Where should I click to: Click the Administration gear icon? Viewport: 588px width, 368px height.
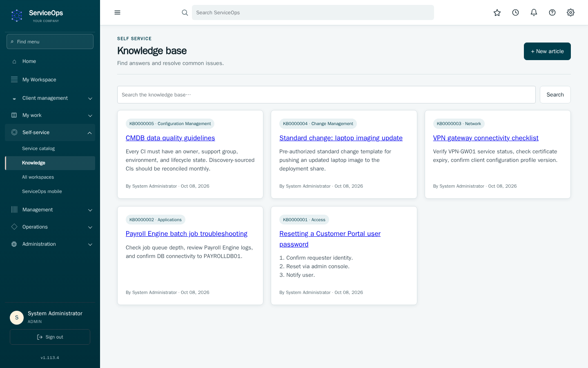(14, 244)
